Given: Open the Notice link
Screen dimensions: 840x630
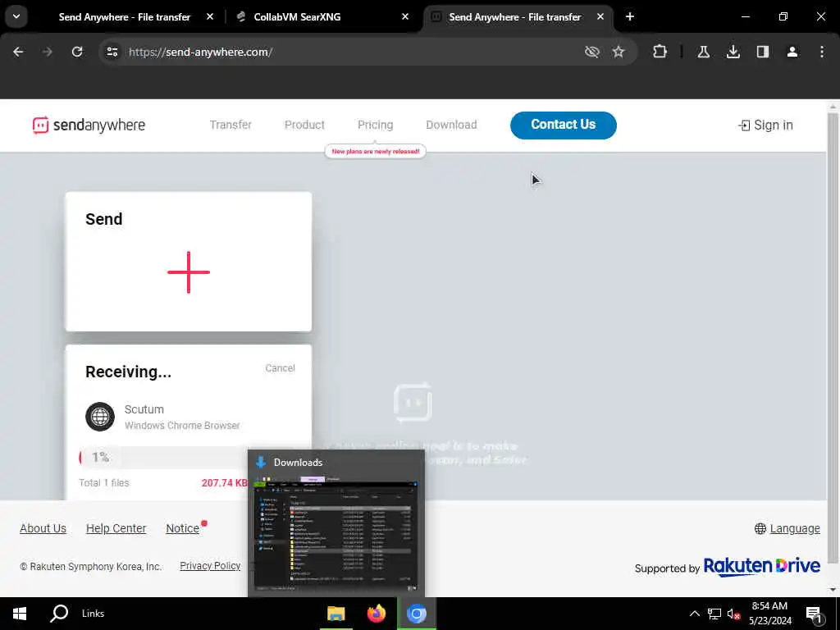Looking at the screenshot, I should pos(183,529).
